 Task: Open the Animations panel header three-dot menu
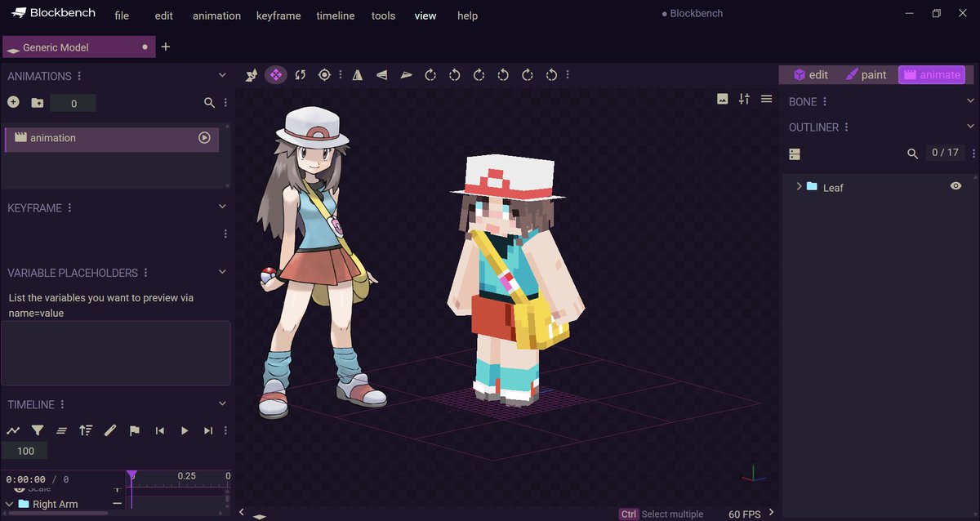click(x=80, y=76)
